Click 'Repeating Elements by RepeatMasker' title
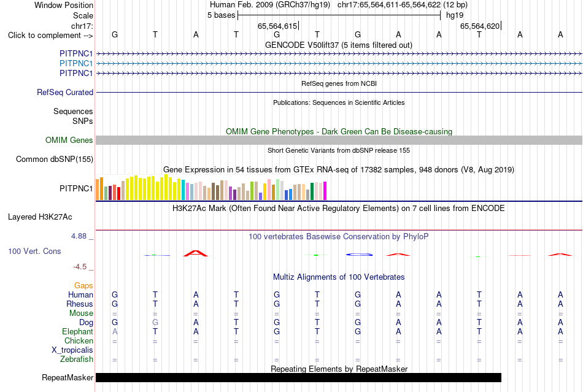The image size is (583, 392). (x=339, y=369)
